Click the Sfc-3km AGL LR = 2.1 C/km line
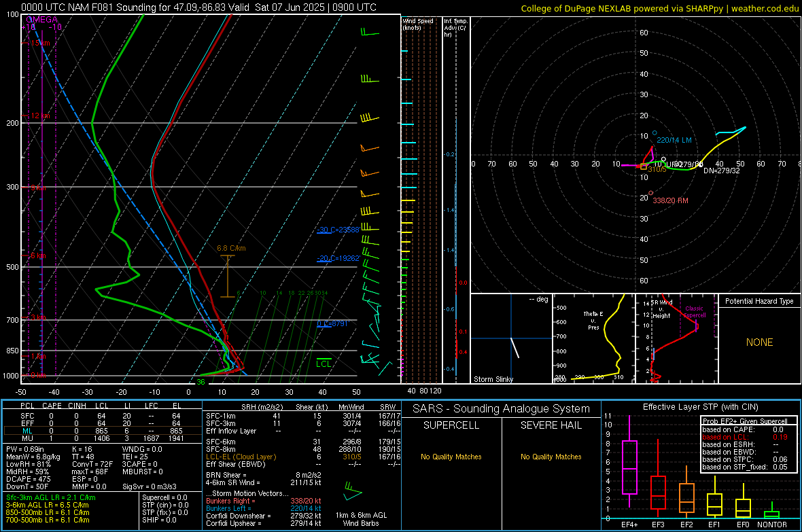 (51, 497)
